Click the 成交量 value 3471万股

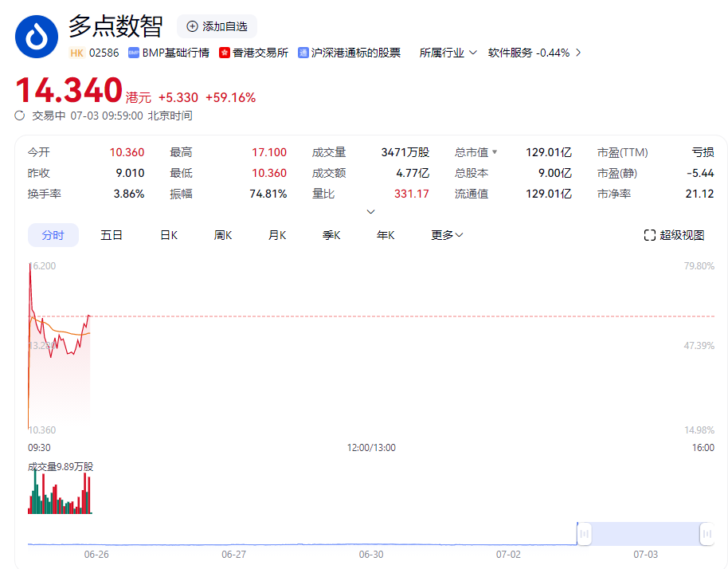coord(405,152)
